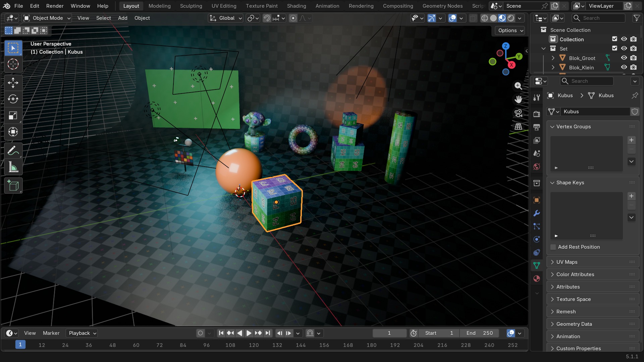Uncheck the Set collection checkbox

point(614,49)
